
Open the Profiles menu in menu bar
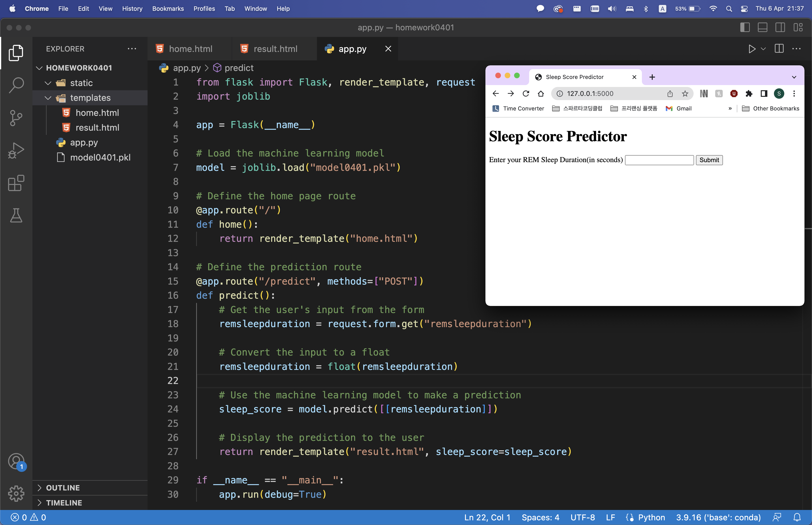point(204,8)
